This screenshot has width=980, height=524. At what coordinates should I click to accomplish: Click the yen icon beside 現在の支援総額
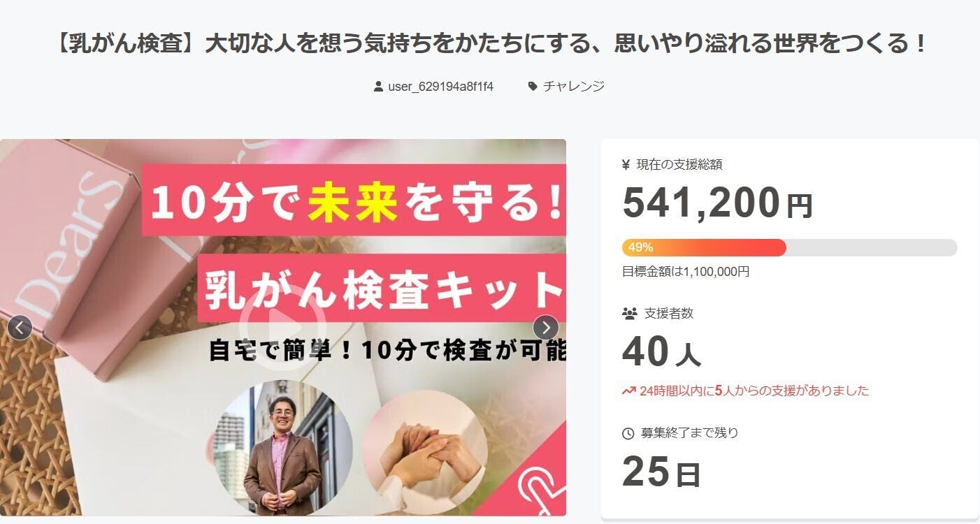[x=626, y=165]
